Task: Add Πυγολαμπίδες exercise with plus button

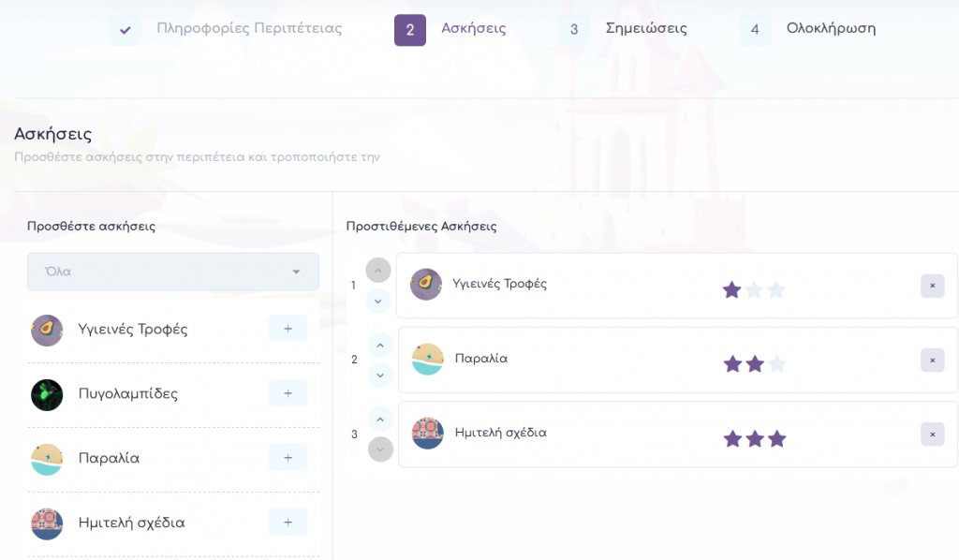Action: coord(288,393)
